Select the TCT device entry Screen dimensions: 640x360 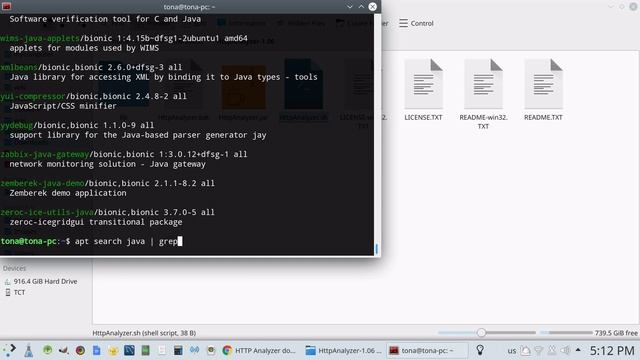15,292
